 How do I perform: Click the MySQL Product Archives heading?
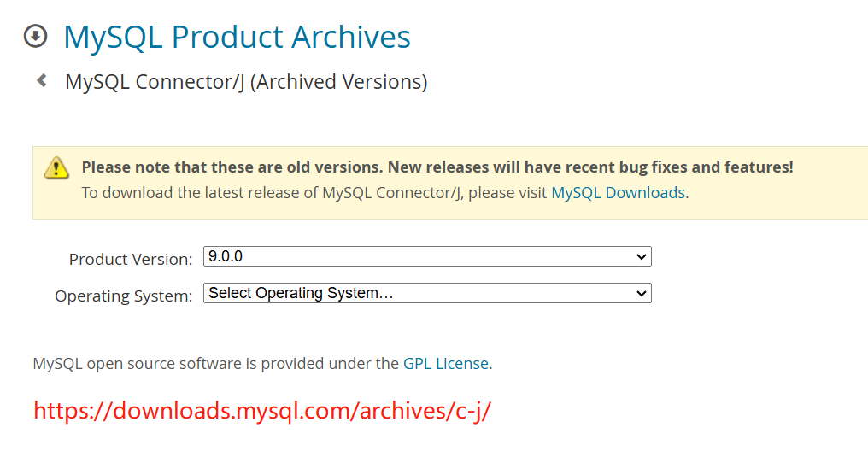(x=237, y=37)
